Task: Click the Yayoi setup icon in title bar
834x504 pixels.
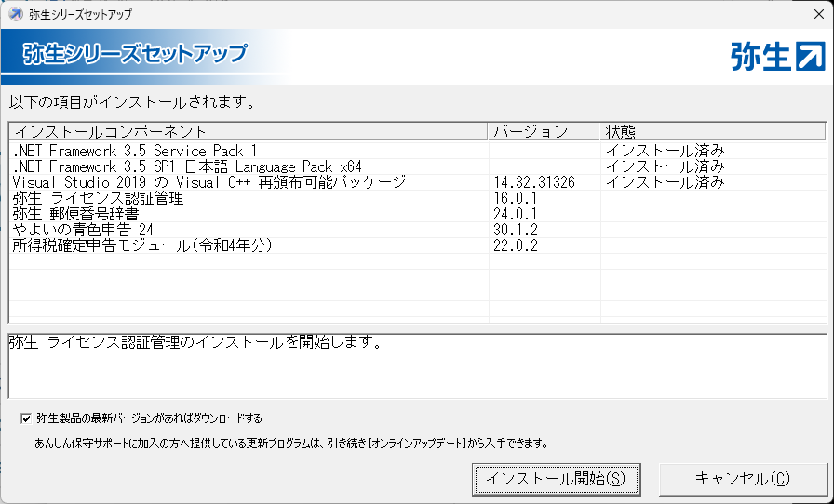Action: (x=16, y=14)
